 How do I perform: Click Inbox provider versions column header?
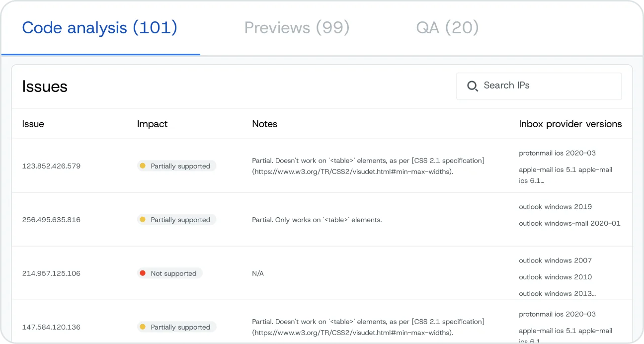pyautogui.click(x=570, y=124)
